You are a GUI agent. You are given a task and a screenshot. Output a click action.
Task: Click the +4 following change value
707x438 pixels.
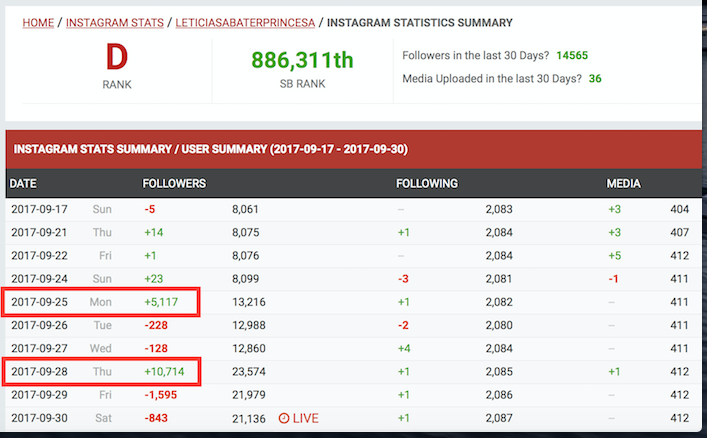pyautogui.click(x=404, y=348)
